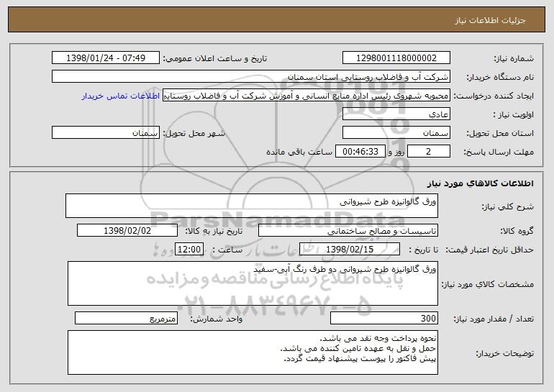Click the section heading اطلاعات کالاهای مورد نیاز
Image resolution: width=554 pixels, height=392 pixels.
[481, 183]
